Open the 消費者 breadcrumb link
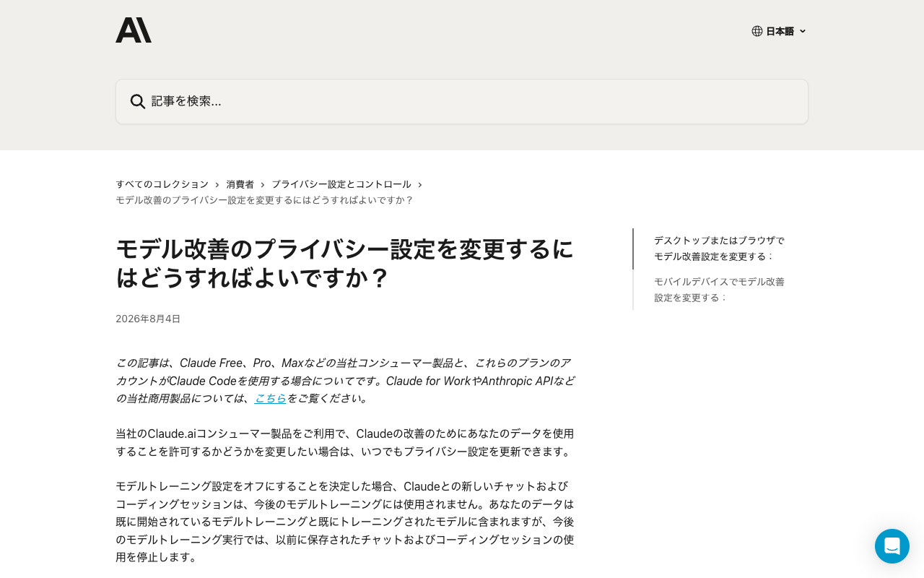The width and height of the screenshot is (924, 578). tap(240, 184)
